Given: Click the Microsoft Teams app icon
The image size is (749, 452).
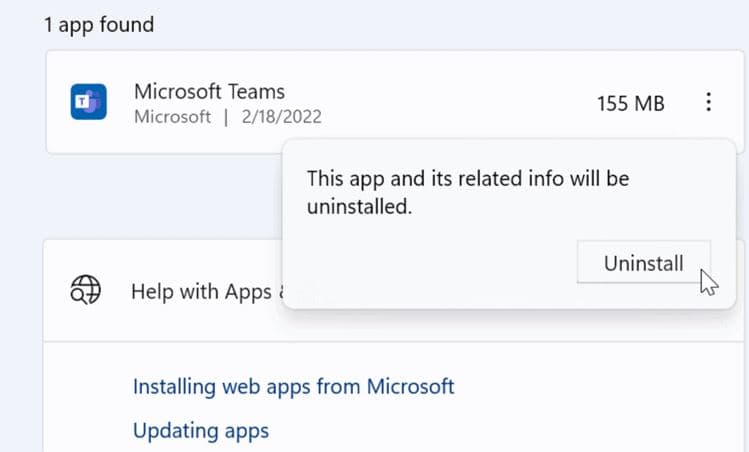Looking at the screenshot, I should pos(88,102).
